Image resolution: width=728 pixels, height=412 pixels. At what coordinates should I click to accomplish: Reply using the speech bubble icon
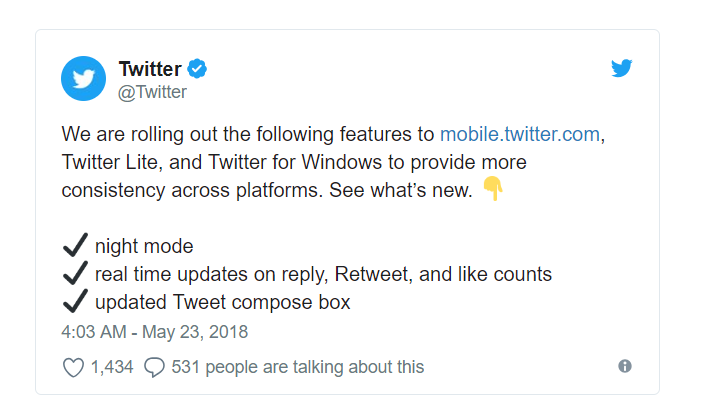(x=154, y=367)
